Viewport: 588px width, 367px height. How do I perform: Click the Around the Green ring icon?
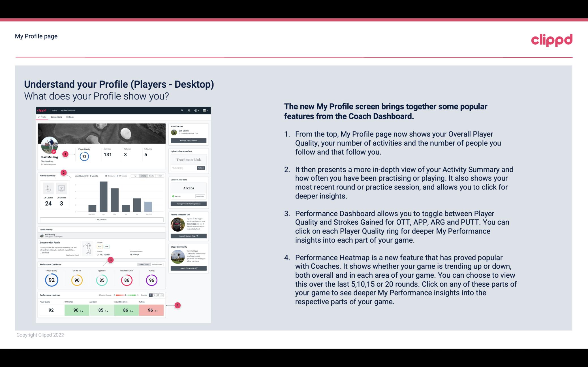127,279
